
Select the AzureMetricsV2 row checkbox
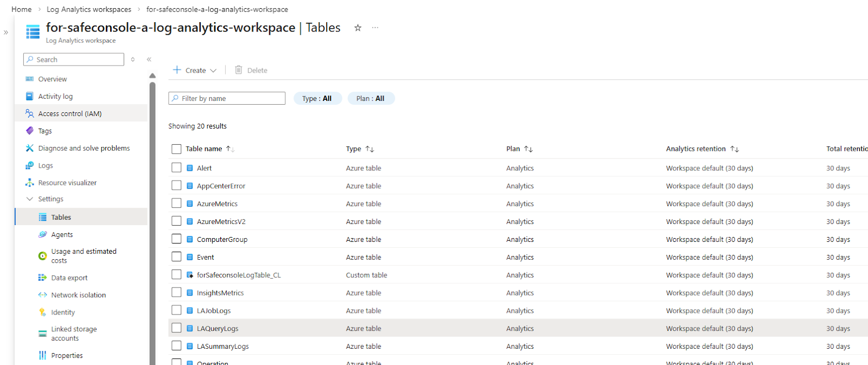tap(176, 221)
